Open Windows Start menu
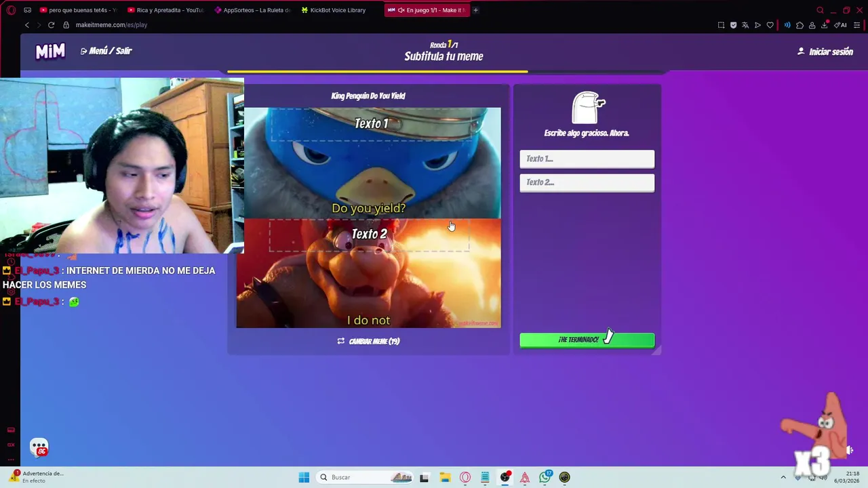Image resolution: width=868 pixels, height=488 pixels. [x=304, y=477]
